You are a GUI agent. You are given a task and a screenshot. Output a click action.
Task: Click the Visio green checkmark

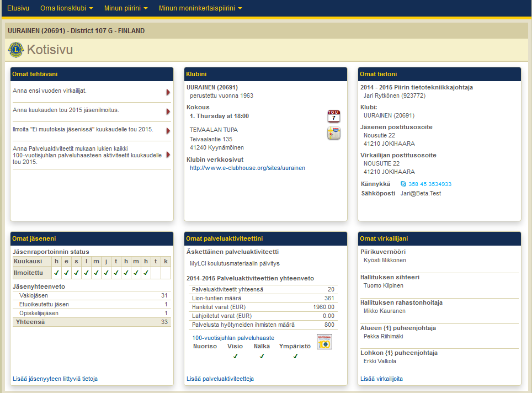click(x=235, y=356)
